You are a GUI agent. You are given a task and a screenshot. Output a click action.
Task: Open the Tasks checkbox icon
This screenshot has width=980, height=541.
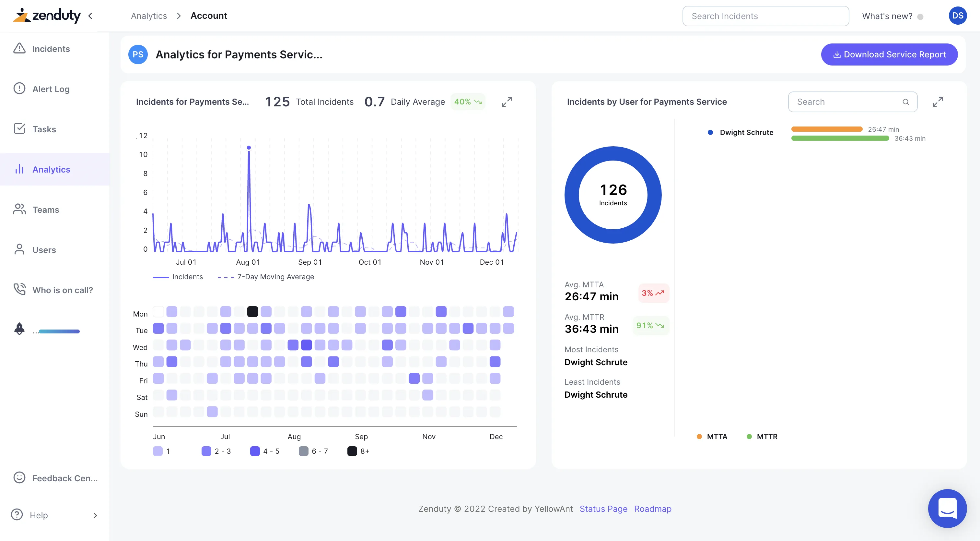pos(19,129)
